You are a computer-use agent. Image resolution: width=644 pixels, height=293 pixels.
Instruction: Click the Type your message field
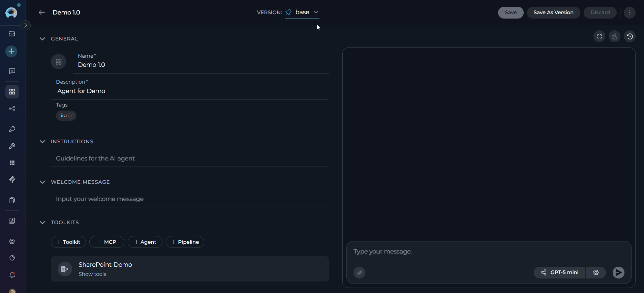[x=489, y=252]
